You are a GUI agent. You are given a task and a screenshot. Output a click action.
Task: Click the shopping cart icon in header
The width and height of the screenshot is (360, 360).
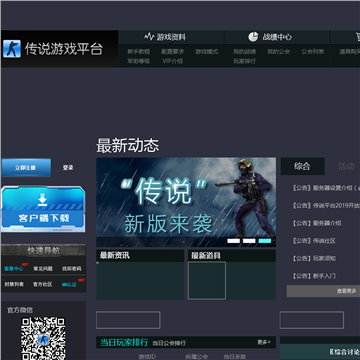point(358,37)
